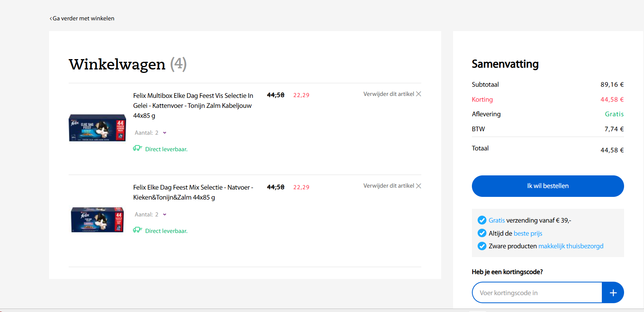This screenshot has height=312, width=644.
Task: Click the checkmark icon beside 'Gratis verzending'
Action: [482, 220]
